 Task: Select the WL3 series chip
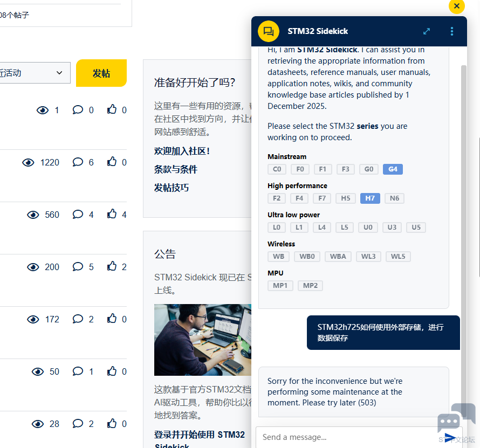click(x=368, y=257)
